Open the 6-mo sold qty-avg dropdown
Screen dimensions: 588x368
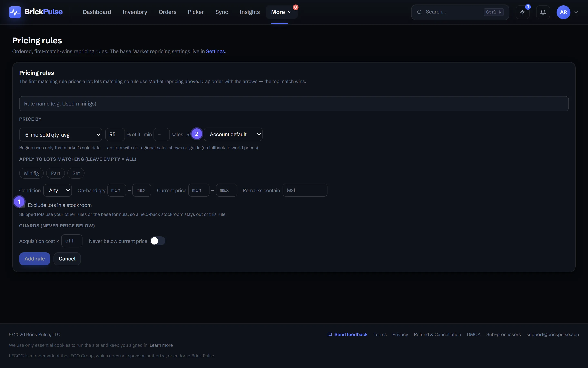(x=60, y=135)
